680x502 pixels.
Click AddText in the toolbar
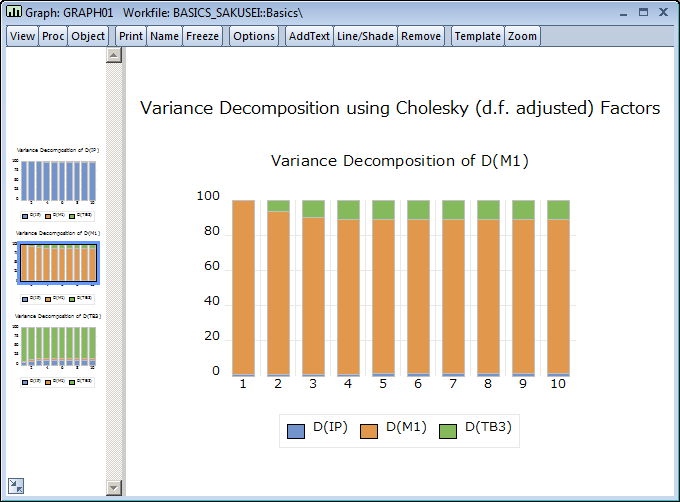pyautogui.click(x=308, y=36)
